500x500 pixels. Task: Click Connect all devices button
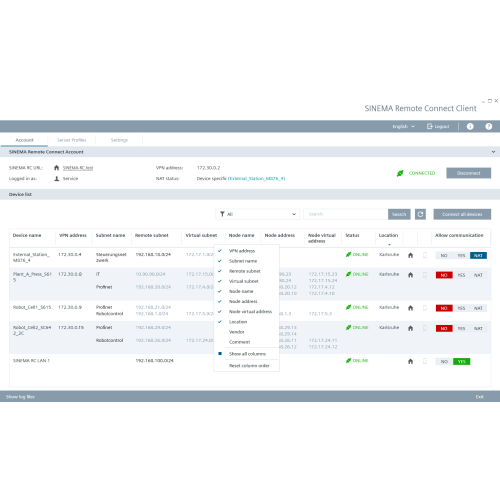[x=462, y=214]
